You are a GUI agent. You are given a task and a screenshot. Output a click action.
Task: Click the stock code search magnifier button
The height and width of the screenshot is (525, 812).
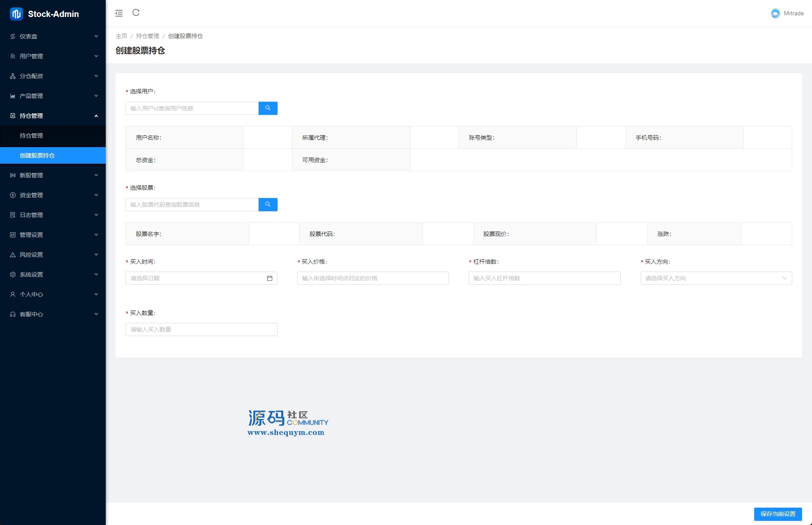(268, 205)
